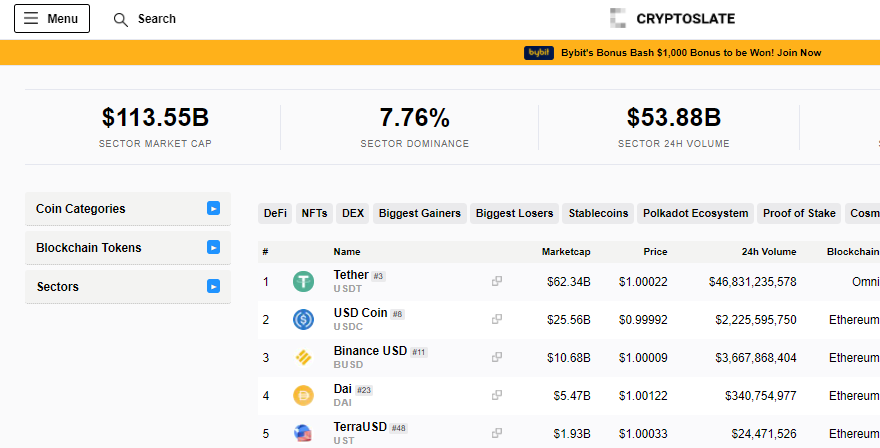Click the #48 rank badge beside TerraUSD
The height and width of the screenshot is (448, 880).
pyautogui.click(x=398, y=428)
